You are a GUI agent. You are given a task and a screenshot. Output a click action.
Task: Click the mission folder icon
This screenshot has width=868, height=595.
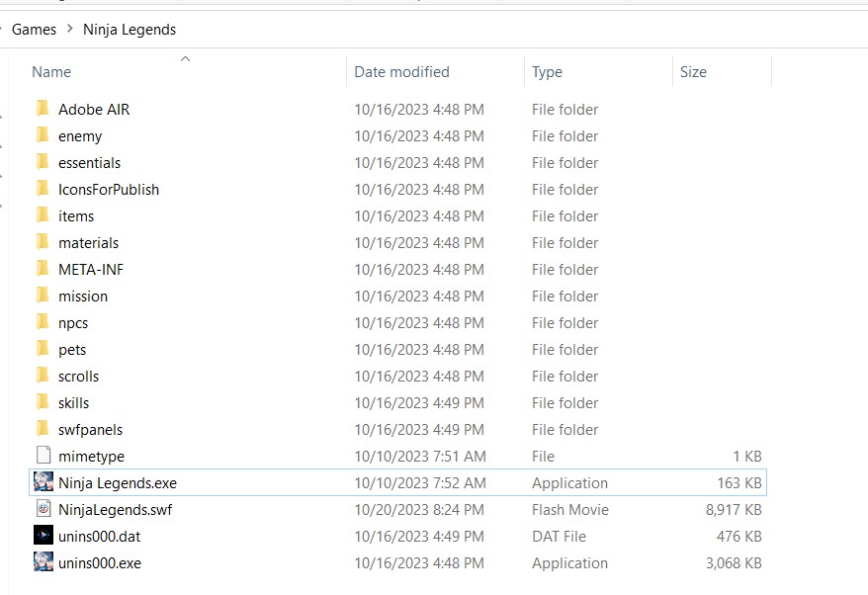(43, 295)
